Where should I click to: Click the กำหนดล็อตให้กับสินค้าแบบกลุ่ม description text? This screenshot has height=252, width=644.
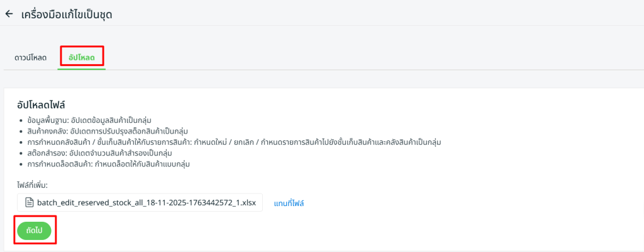point(141,164)
